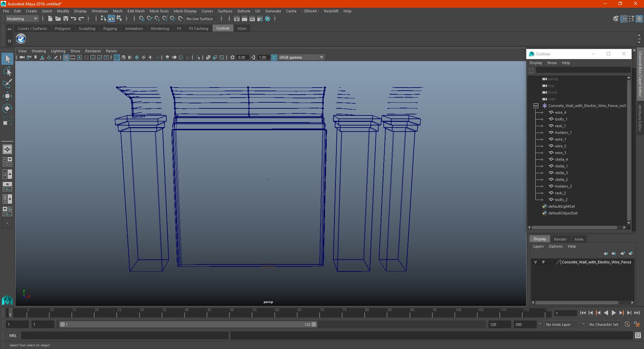This screenshot has width=644, height=349.
Task: Toggle the layer playback P box
Action: pos(543,262)
